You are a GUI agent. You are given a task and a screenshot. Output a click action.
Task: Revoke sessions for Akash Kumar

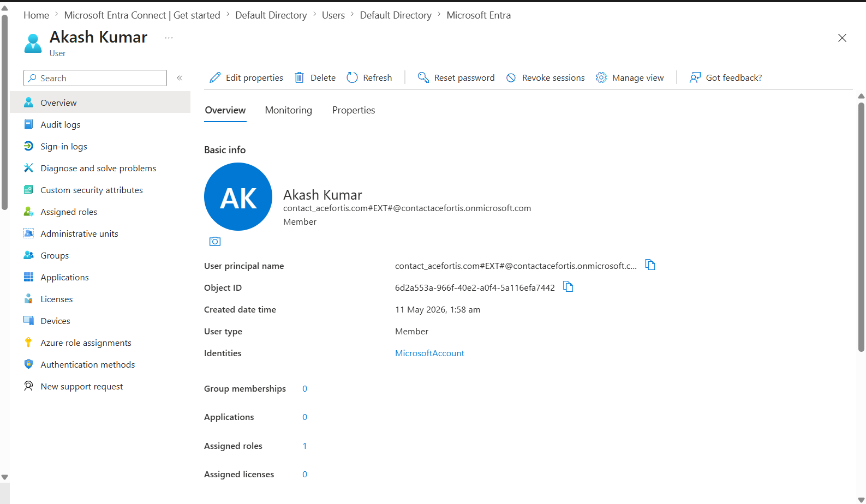tap(545, 78)
